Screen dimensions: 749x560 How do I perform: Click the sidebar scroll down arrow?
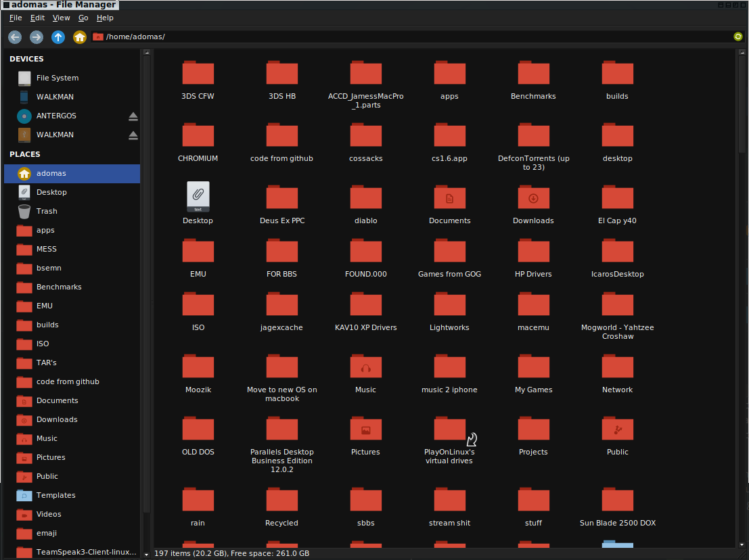point(147,555)
